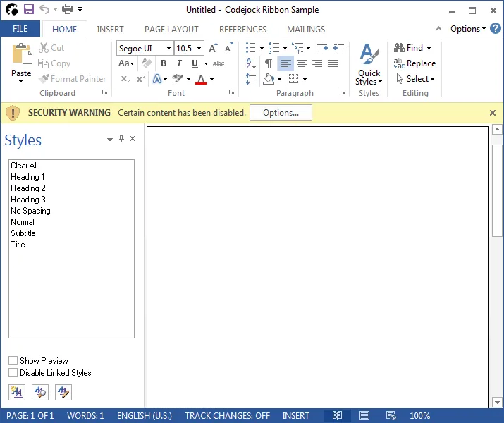Screen dimensions: 504x423
Task: Open the ribbon Options menu
Action: tap(467, 29)
